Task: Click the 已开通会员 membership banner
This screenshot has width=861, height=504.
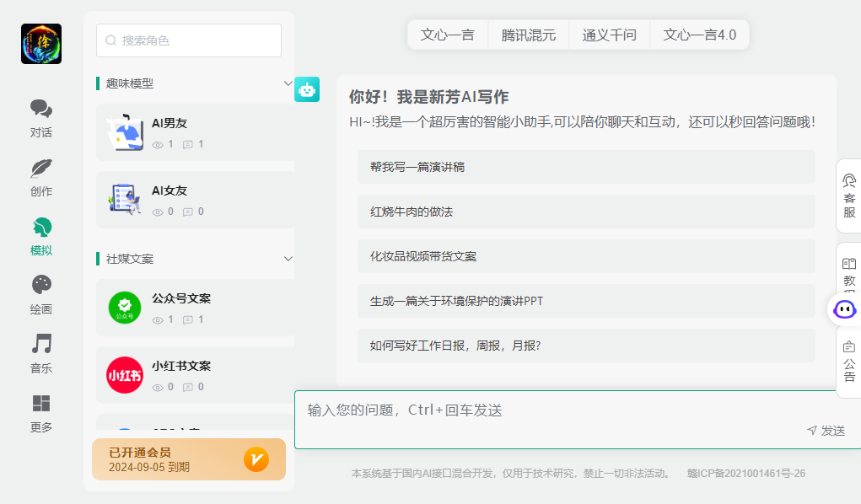Action: click(x=189, y=459)
